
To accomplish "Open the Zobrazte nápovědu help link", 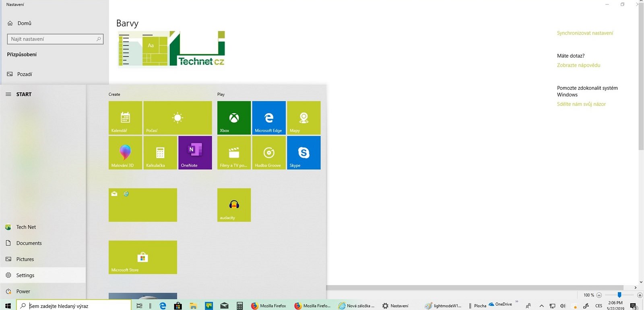I will point(578,65).
